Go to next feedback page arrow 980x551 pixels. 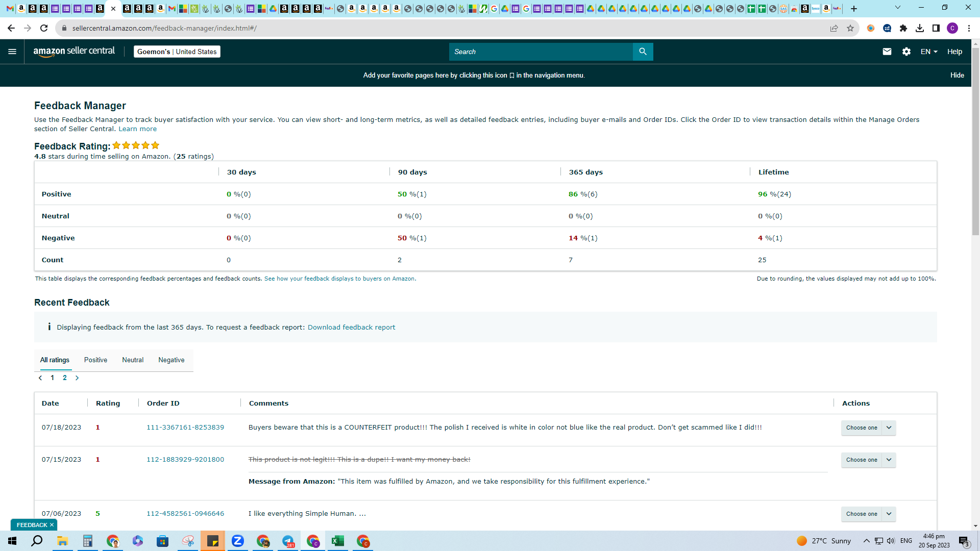77,378
